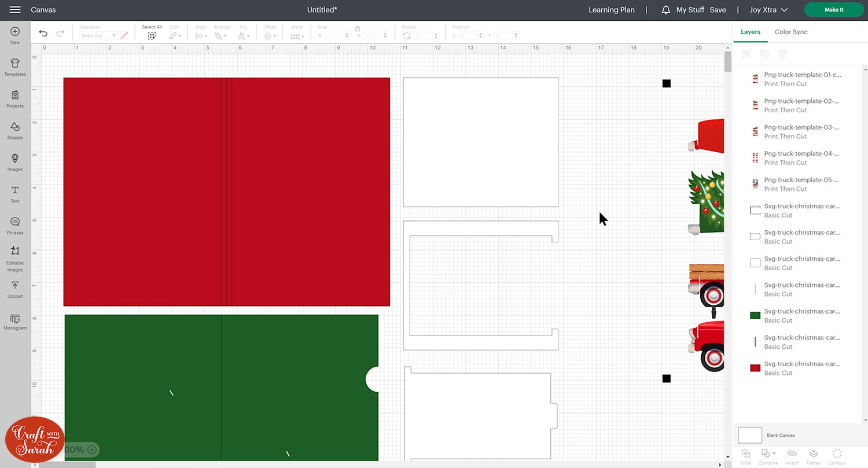
Task: Open the Upload panel
Action: coord(15,289)
